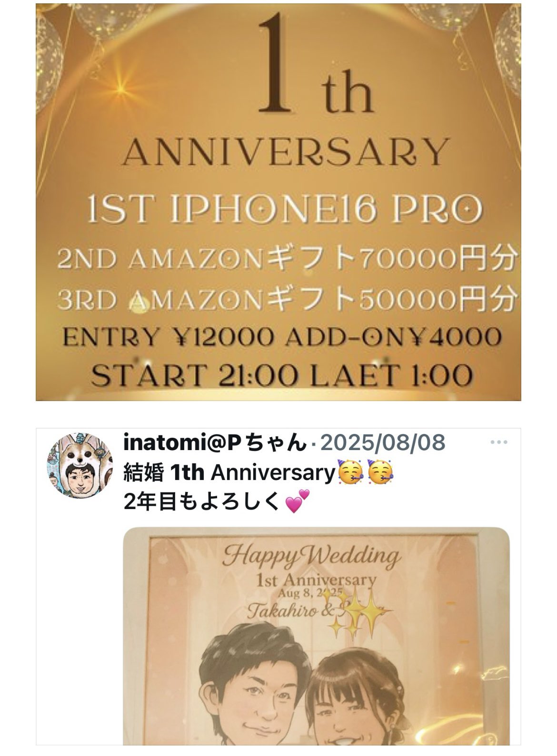Viewport: 557px width, 756px height.
Task: Click the 2025/08/08 post date
Action: [383, 443]
